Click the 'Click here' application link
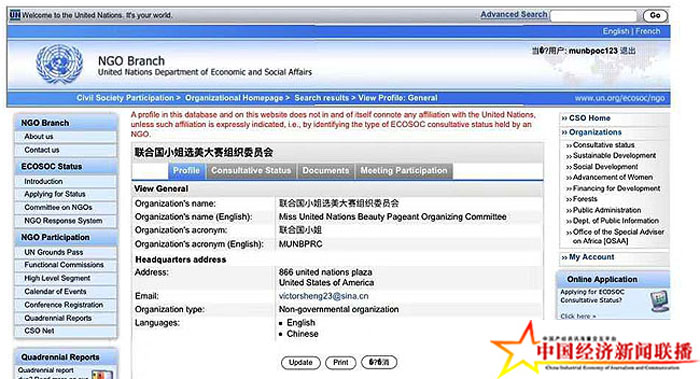This screenshot has height=379, width=700. click(578, 316)
